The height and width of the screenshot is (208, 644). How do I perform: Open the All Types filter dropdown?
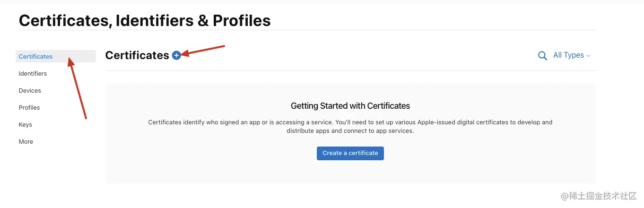[568, 55]
